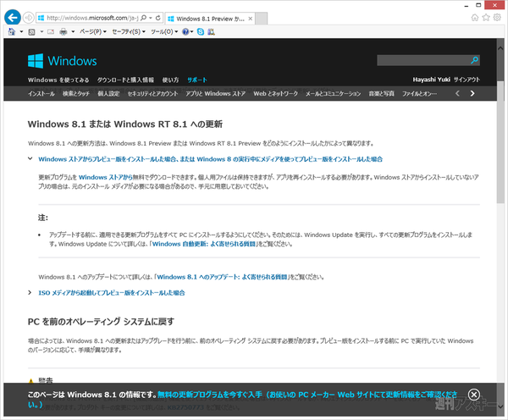Click the address bar search magnifier icon
This screenshot has height=420, width=508.
144,18
